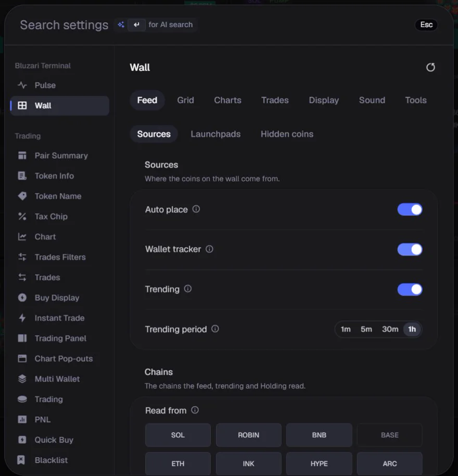The image size is (458, 476).
Task: Open Quick Buy icon
Action: (x=22, y=440)
